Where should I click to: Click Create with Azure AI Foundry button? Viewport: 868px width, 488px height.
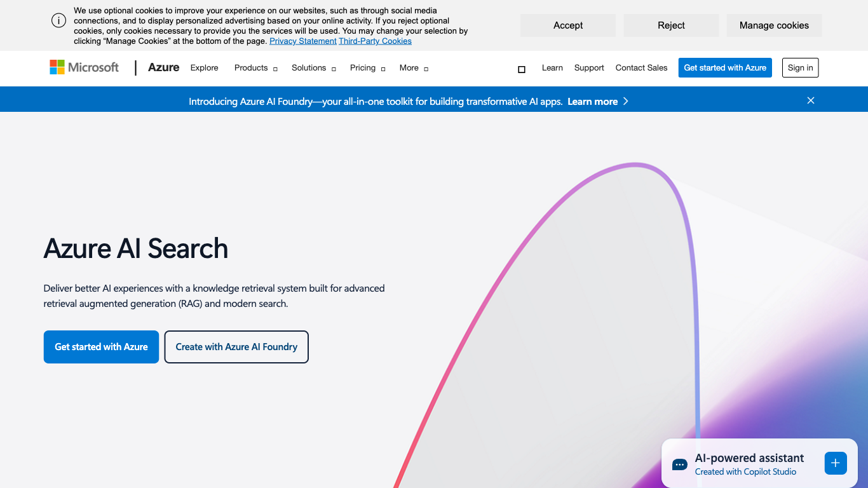pos(236,347)
